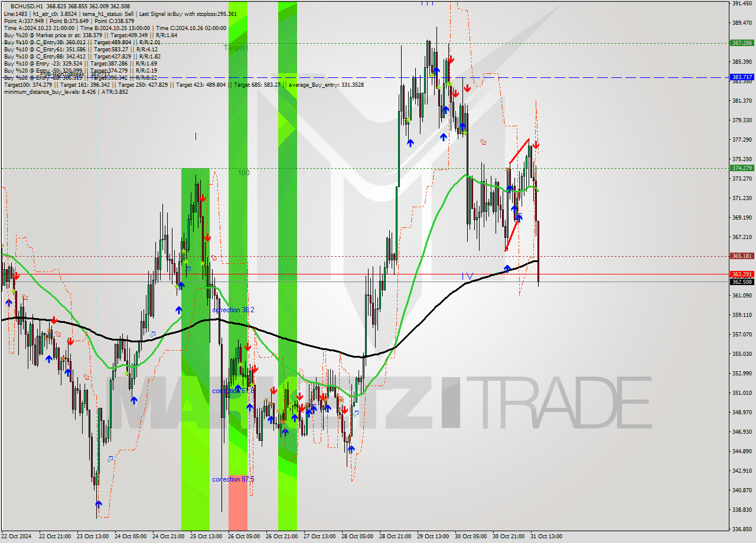
Task: Click the 340.870 price axis label
Action: pyautogui.click(x=742, y=490)
